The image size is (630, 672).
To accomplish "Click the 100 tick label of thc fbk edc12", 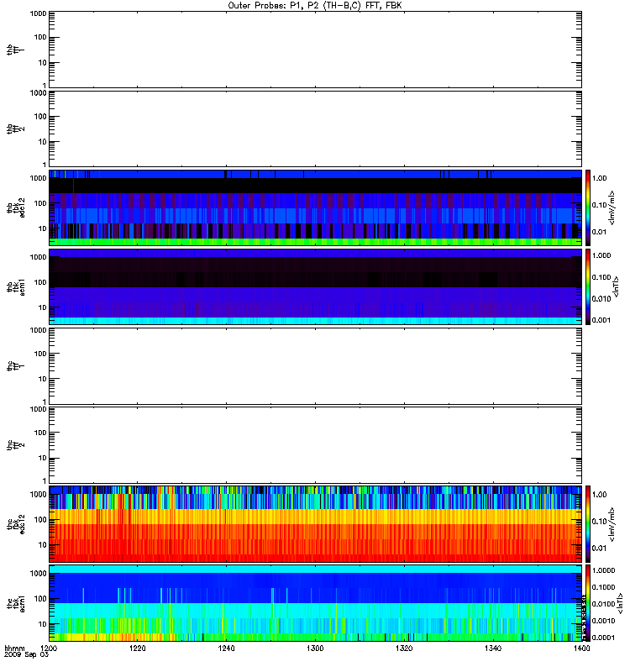I will click(x=40, y=520).
